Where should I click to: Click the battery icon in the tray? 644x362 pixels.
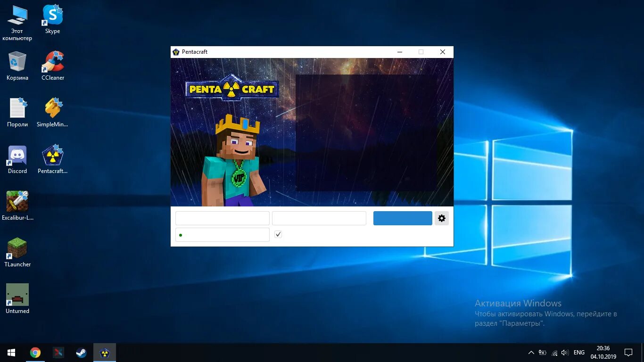543,353
